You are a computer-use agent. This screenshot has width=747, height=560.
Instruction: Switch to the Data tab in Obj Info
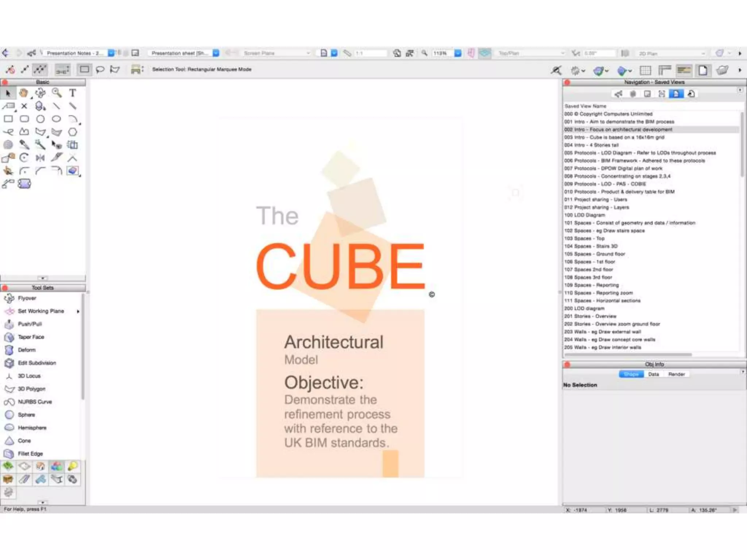(x=653, y=374)
